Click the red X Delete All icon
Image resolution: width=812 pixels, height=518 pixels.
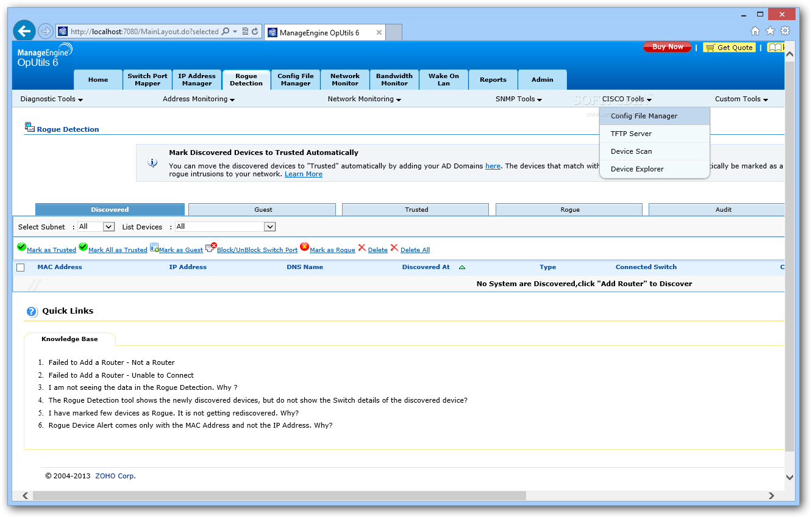click(394, 248)
